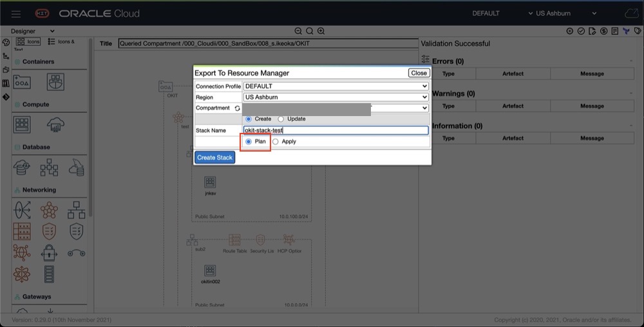644x327 pixels.
Task: Click the zoom in magnifier icon
Action: point(321,31)
